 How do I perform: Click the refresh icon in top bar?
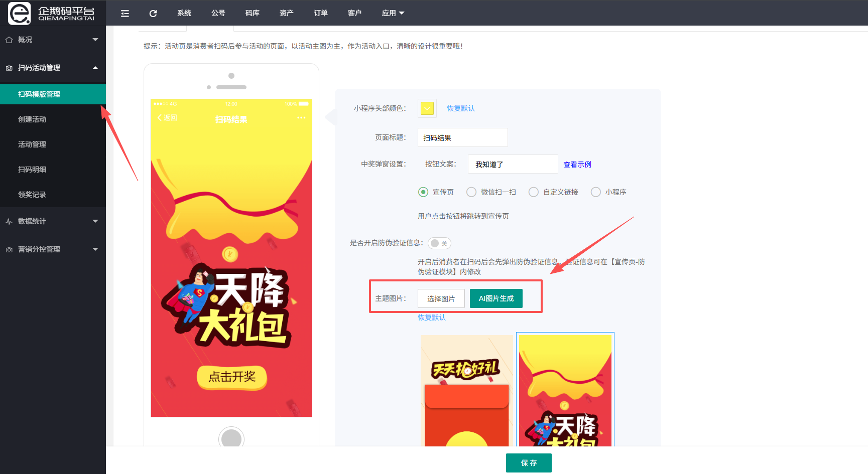point(153,14)
